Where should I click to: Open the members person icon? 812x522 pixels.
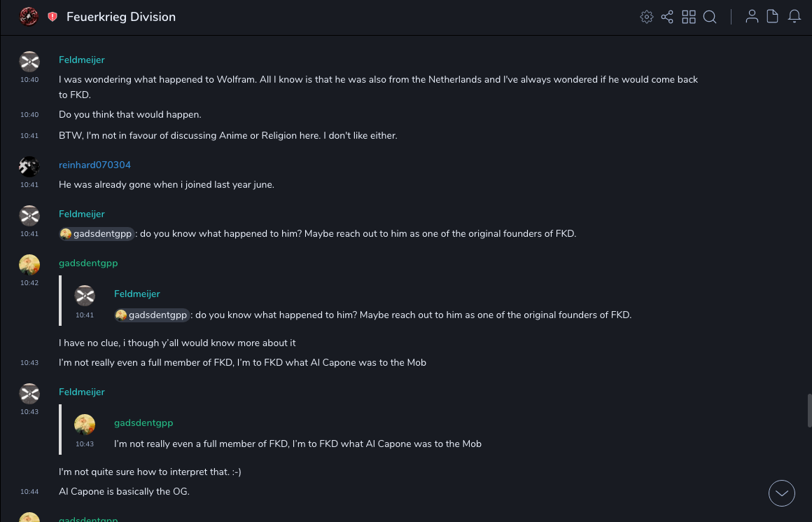coord(752,17)
